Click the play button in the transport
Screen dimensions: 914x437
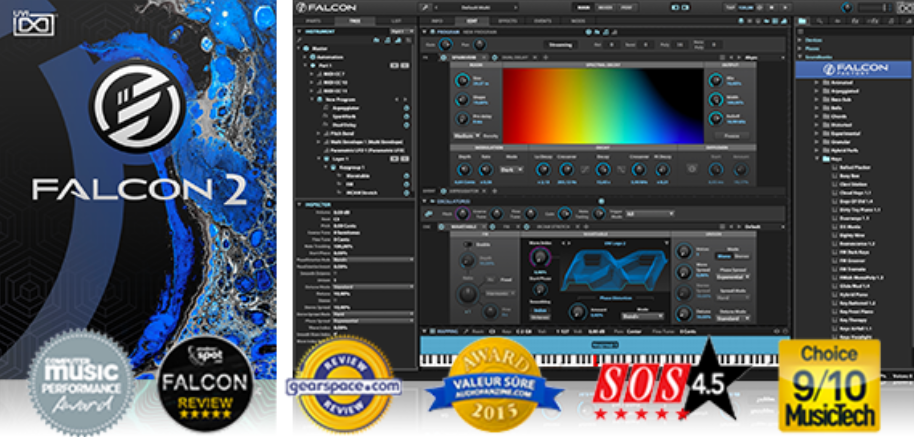click(x=783, y=8)
